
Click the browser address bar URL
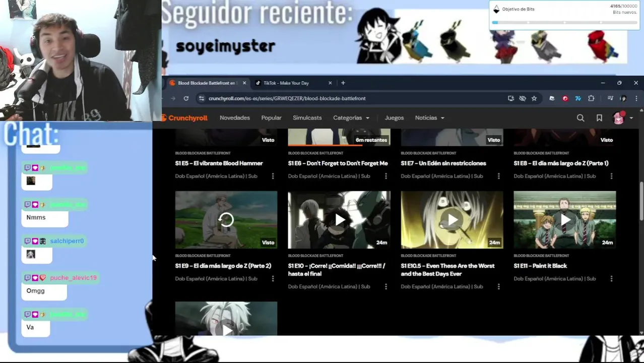pos(287,98)
